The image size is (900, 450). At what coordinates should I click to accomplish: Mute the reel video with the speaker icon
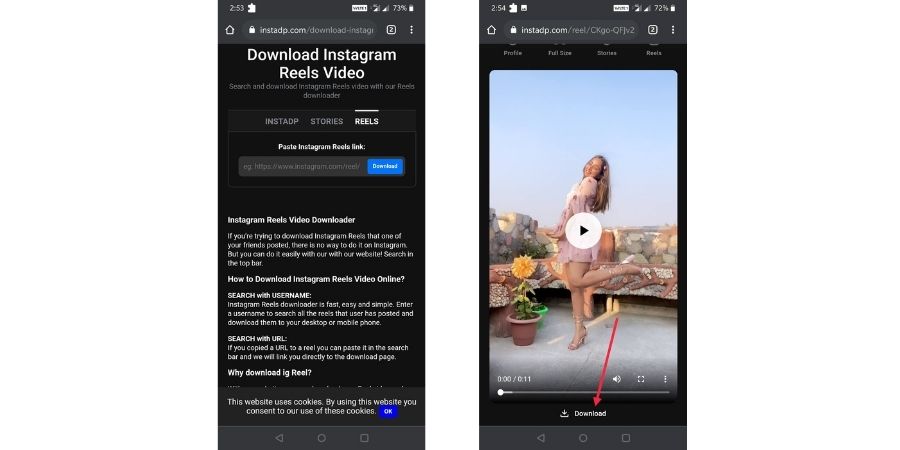click(x=616, y=379)
